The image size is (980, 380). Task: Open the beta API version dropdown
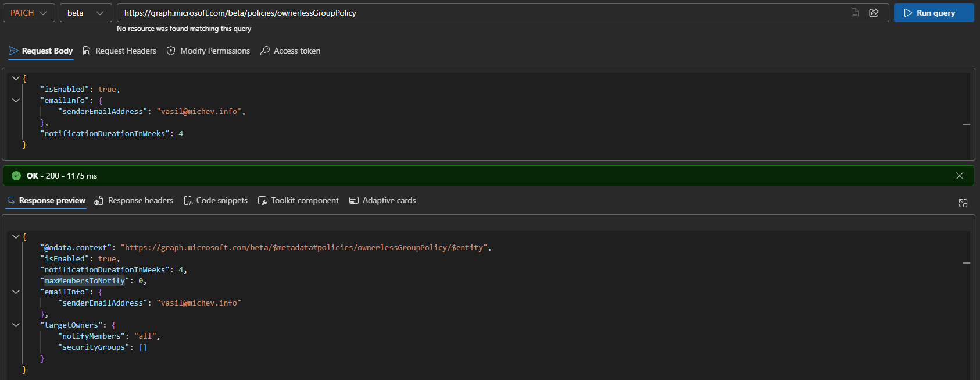(85, 13)
